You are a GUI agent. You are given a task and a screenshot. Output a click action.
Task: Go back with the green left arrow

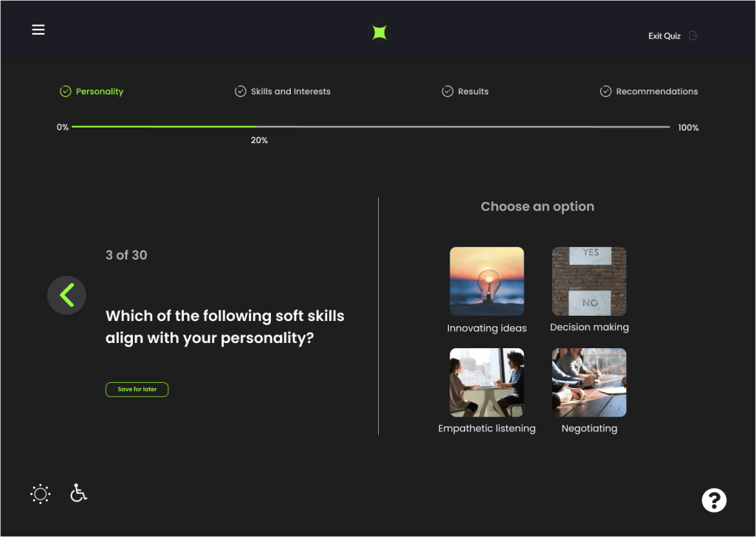pos(66,295)
